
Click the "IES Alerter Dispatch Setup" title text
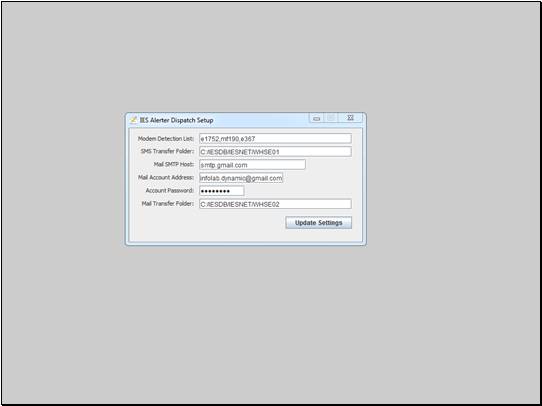[176, 120]
